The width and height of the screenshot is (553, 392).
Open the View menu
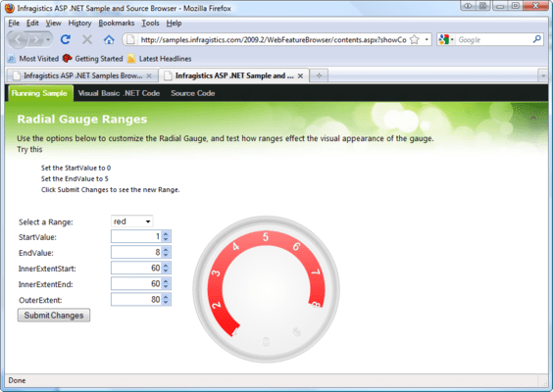[x=53, y=24]
